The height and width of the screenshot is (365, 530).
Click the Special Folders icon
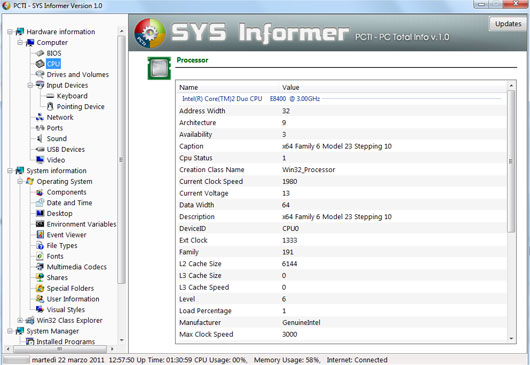40,288
